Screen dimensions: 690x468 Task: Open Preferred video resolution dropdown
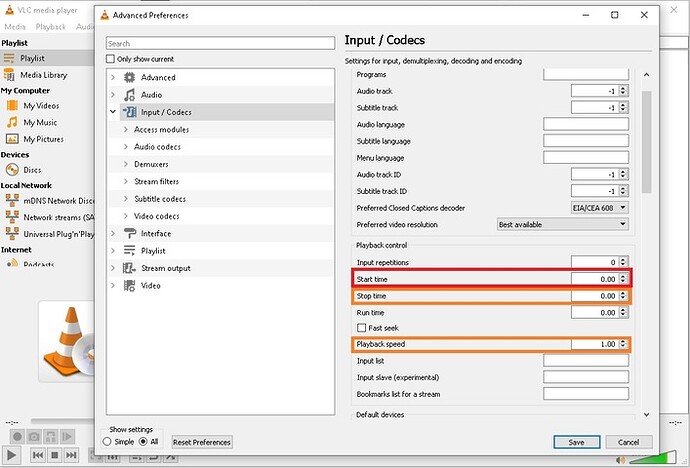pyautogui.click(x=563, y=224)
